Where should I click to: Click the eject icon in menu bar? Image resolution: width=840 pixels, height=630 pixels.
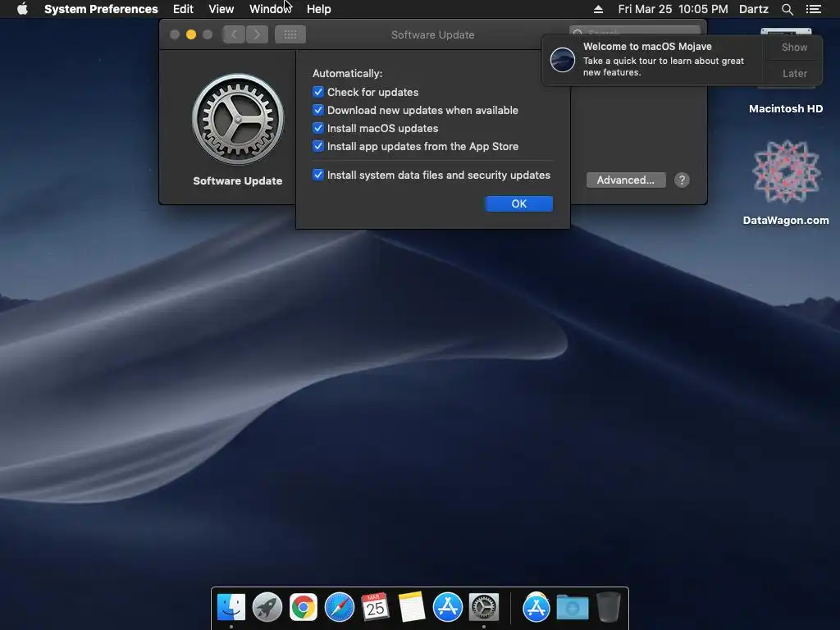point(598,9)
